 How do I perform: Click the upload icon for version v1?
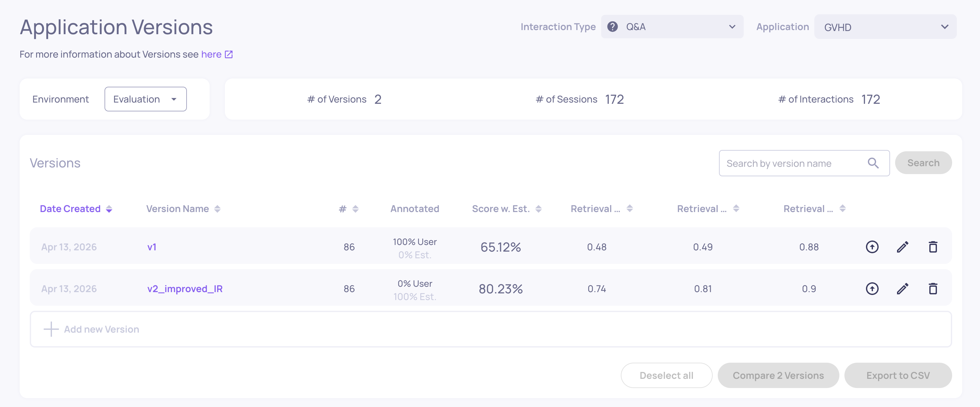click(x=872, y=247)
